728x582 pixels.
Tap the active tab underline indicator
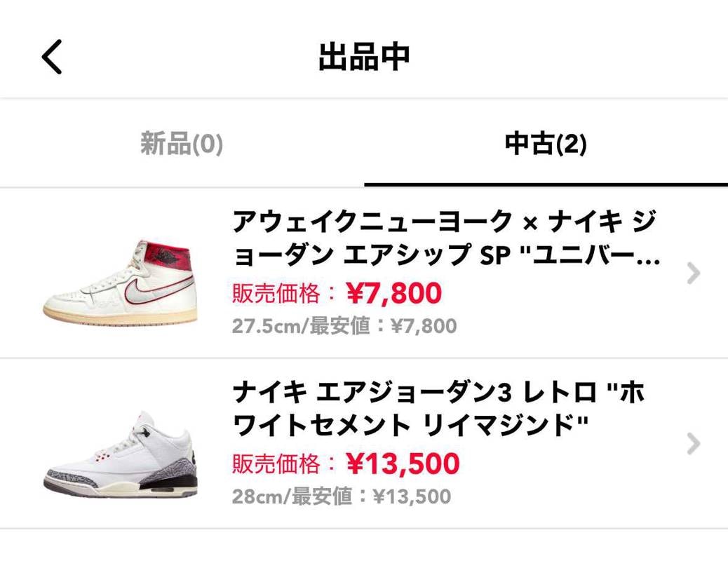click(546, 184)
